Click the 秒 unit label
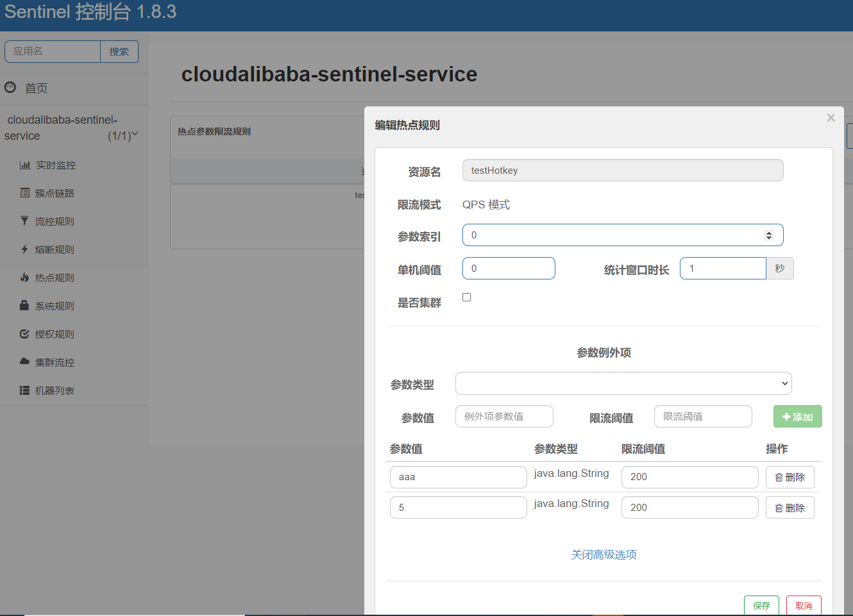 click(x=780, y=269)
